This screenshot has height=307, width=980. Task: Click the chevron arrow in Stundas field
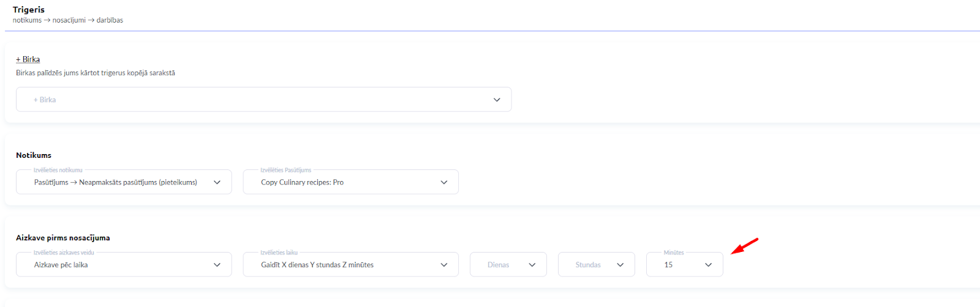(620, 265)
